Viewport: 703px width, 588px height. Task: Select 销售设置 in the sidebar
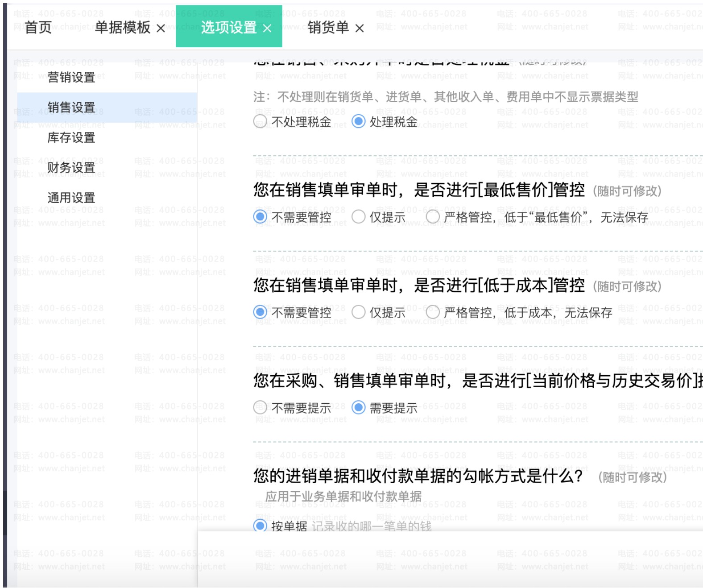pos(107,108)
